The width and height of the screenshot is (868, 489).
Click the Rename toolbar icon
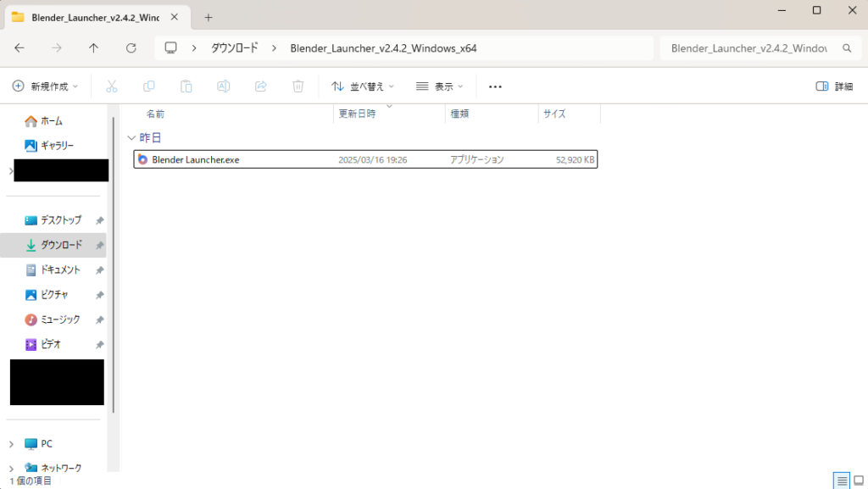[x=224, y=86]
